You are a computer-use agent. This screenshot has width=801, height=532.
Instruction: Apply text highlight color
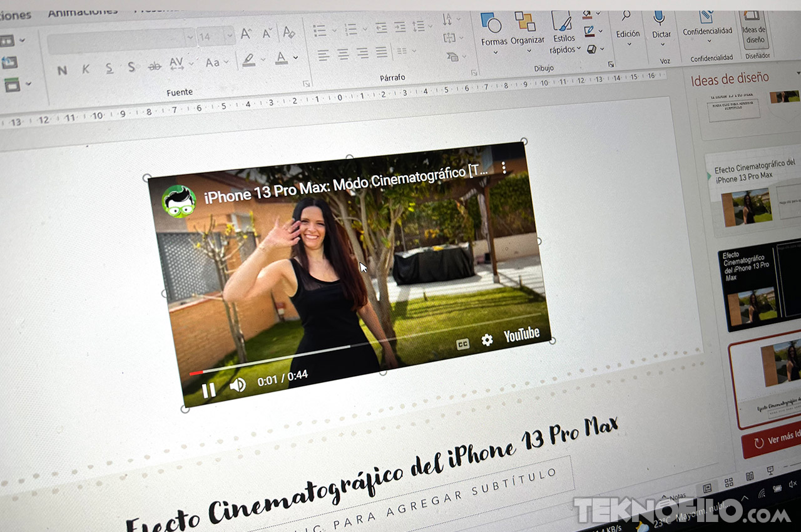pos(248,60)
